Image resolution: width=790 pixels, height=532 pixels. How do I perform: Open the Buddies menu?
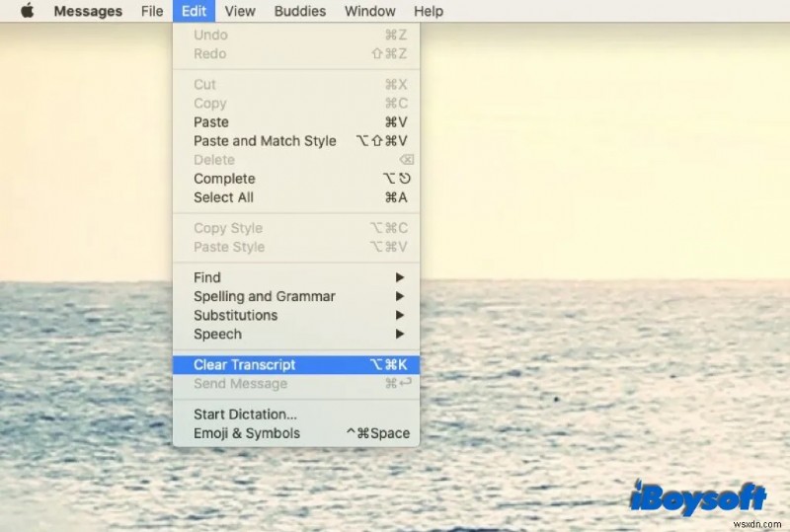point(300,11)
